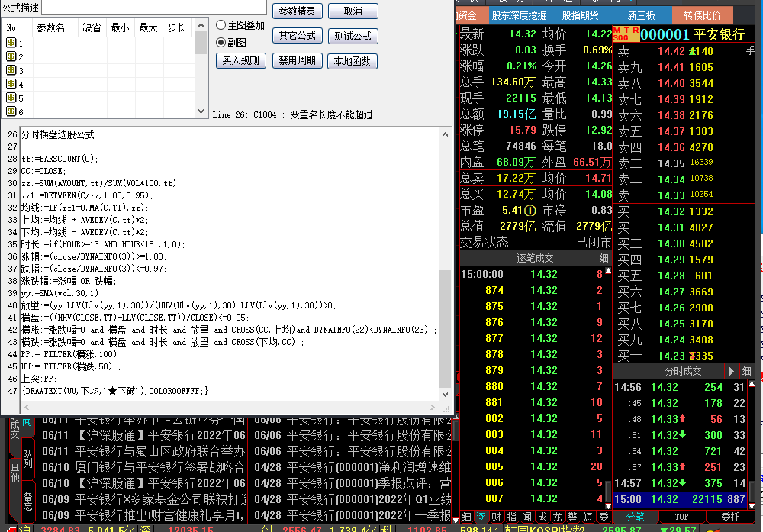This screenshot has height=532, width=763.
Task: Click the parameter icon in row 3
Action: point(11,69)
